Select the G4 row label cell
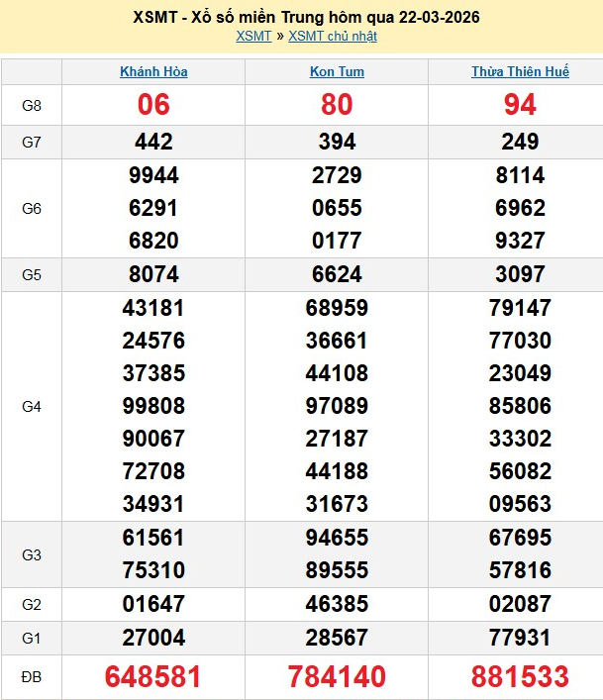603x700 pixels. coord(32,406)
